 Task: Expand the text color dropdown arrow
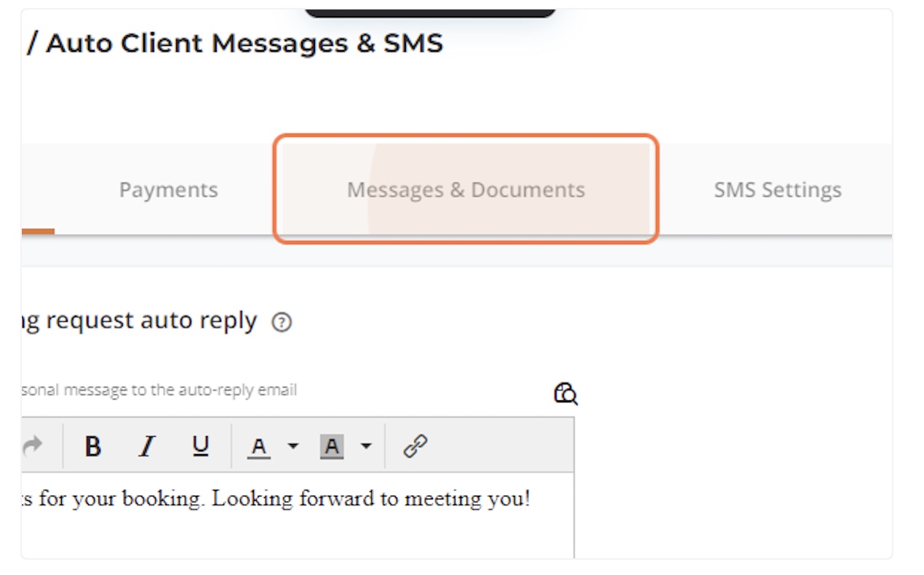[292, 445]
